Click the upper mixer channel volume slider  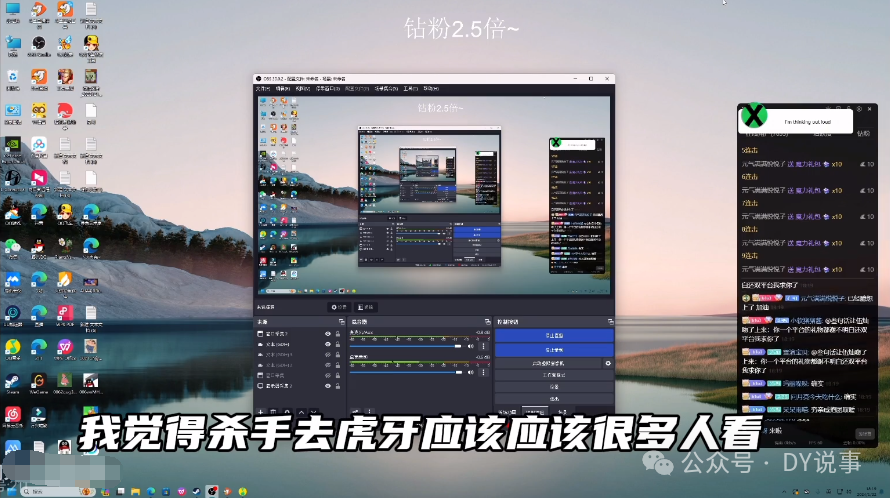click(x=406, y=346)
